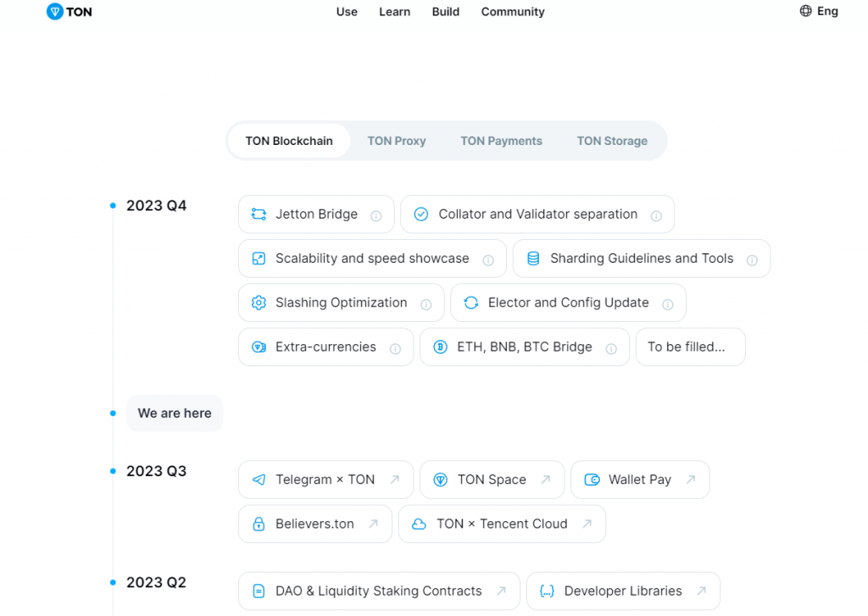Viewport: 868px width, 616px height.
Task: Click the Wallet Pay wallet icon
Action: click(x=592, y=480)
